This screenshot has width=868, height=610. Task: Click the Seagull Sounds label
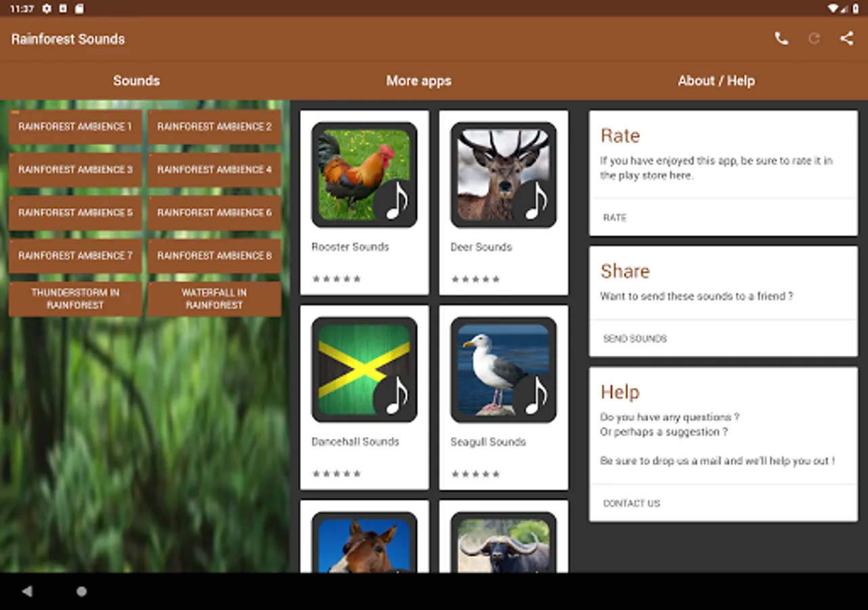pyautogui.click(x=488, y=441)
